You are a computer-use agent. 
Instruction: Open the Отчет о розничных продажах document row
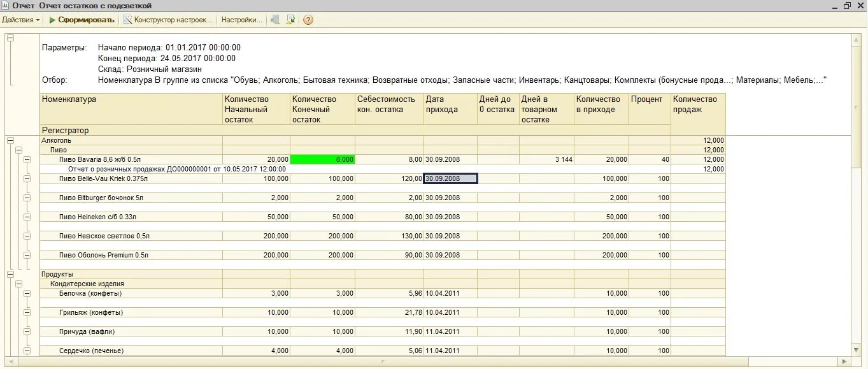[355, 169]
